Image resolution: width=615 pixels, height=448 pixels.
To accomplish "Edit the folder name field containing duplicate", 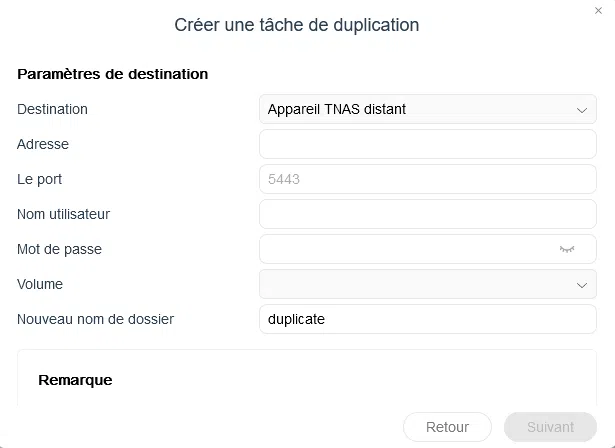I will click(x=427, y=319).
